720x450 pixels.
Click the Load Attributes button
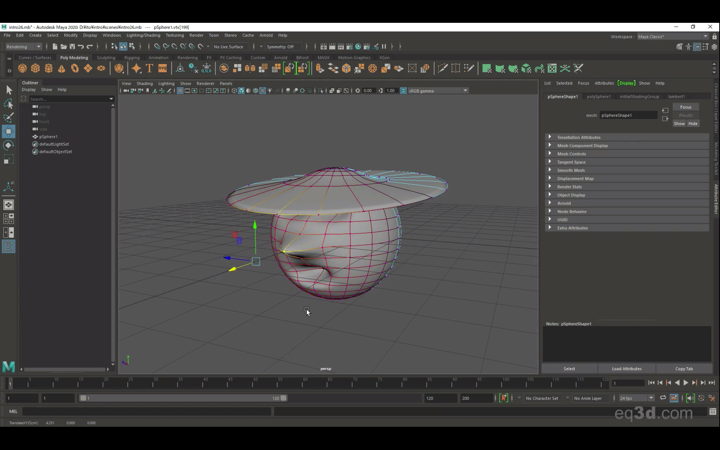pyautogui.click(x=626, y=369)
